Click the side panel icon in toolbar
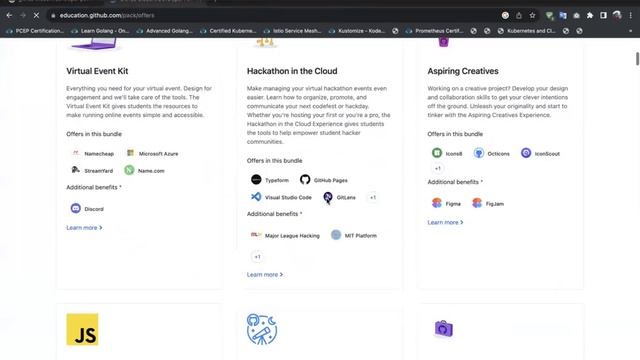This screenshot has width=640, height=360. (603, 16)
